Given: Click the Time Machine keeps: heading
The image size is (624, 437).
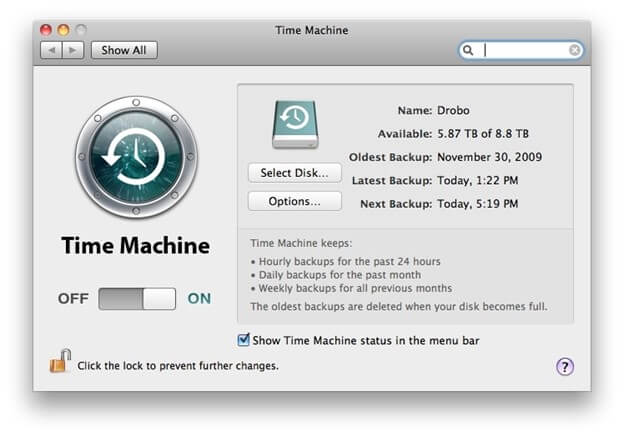Looking at the screenshot, I should pos(301,243).
